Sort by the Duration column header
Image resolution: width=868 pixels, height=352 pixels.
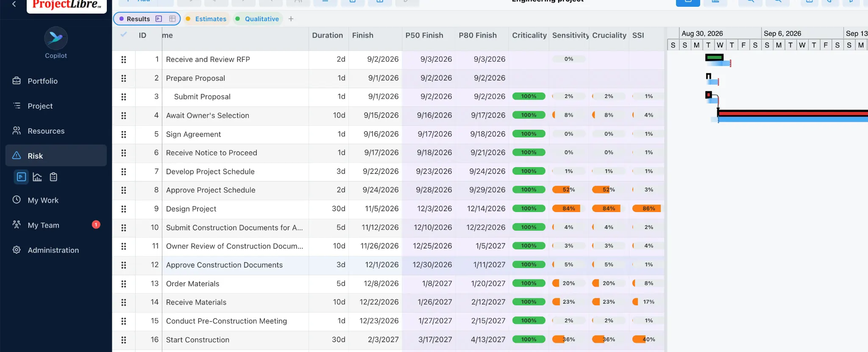pyautogui.click(x=328, y=35)
